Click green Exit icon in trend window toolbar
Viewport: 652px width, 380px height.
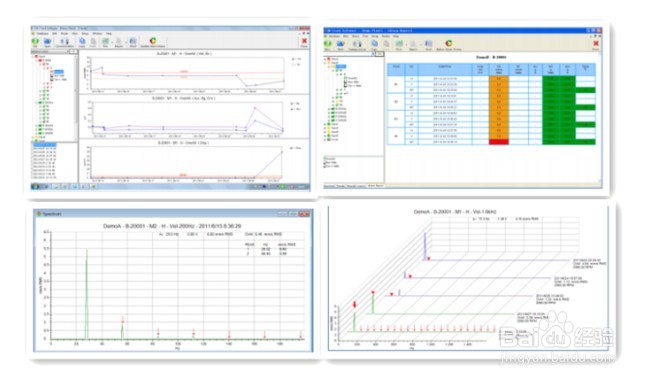pyautogui.click(x=35, y=42)
